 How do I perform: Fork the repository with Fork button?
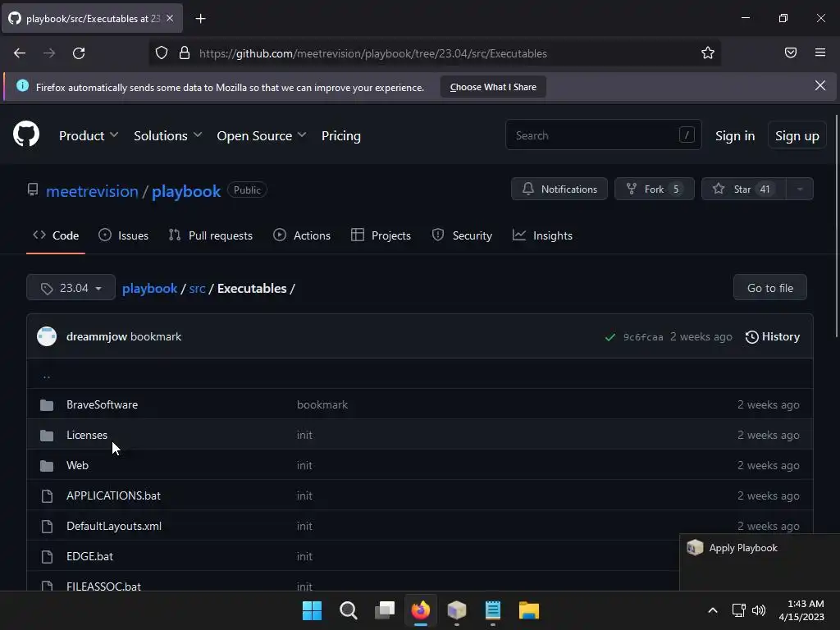654,189
